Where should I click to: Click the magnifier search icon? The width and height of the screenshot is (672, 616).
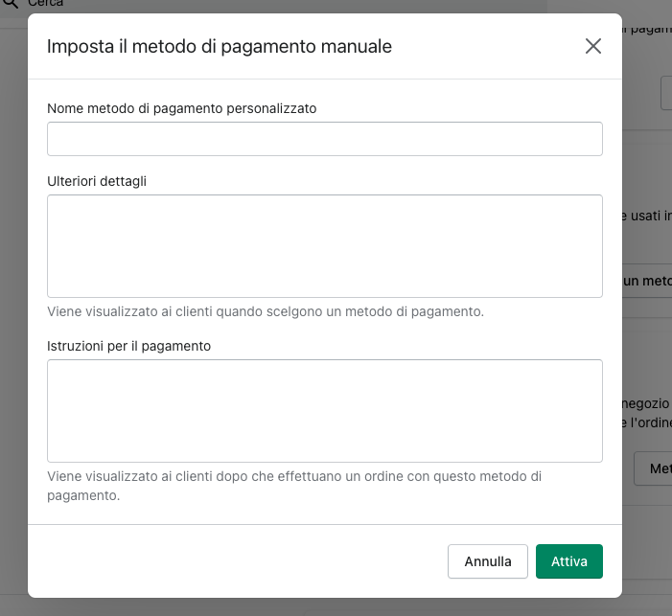(x=11, y=4)
